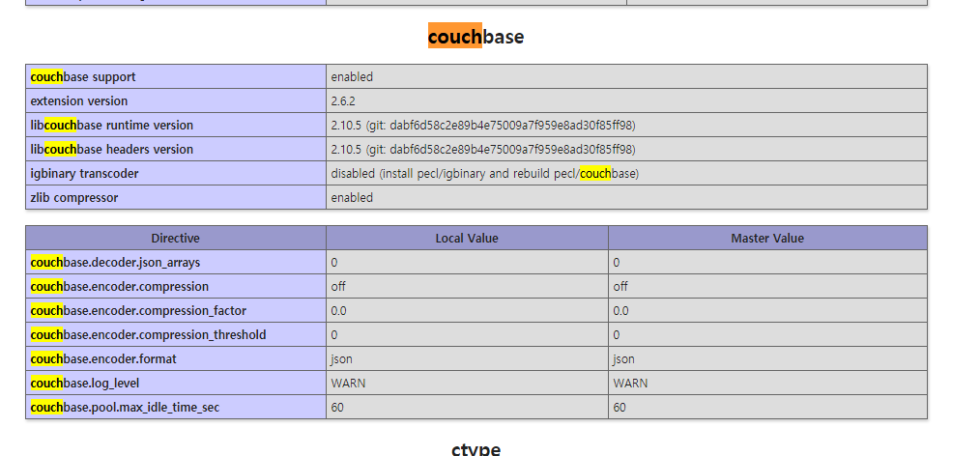Click the 'enabled' value for couchbase support

[x=352, y=77]
